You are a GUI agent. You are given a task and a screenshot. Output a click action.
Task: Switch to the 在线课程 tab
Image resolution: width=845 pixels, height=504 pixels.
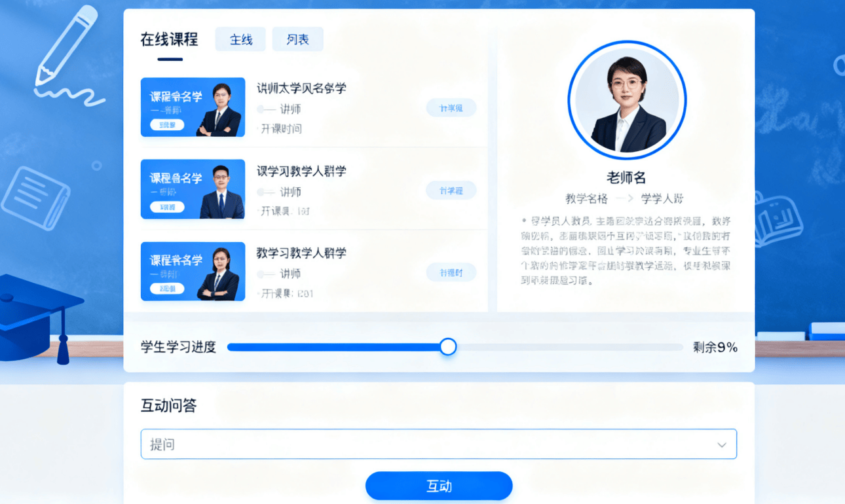169,39
